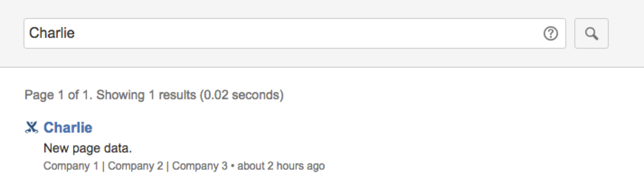Click empty space inside the search box

coord(317,33)
